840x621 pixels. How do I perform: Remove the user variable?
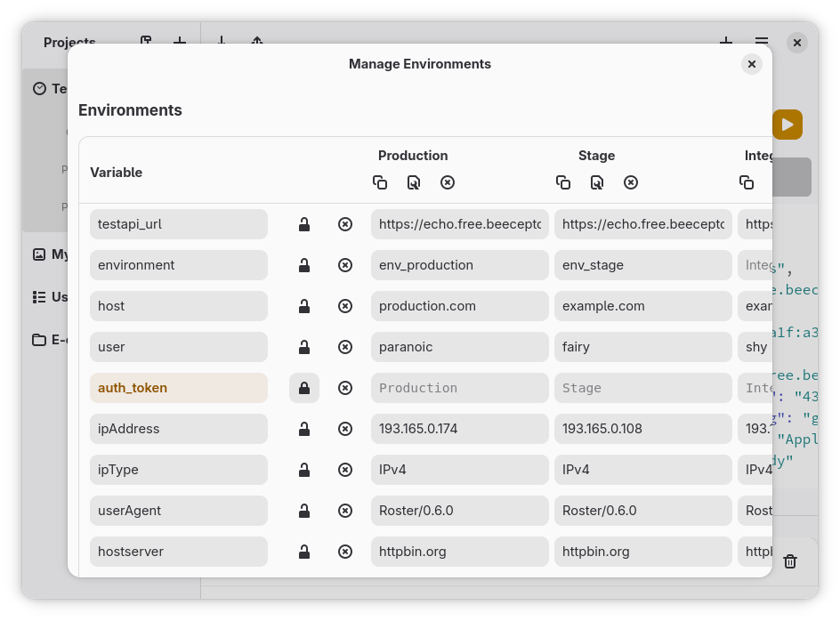[x=345, y=347]
